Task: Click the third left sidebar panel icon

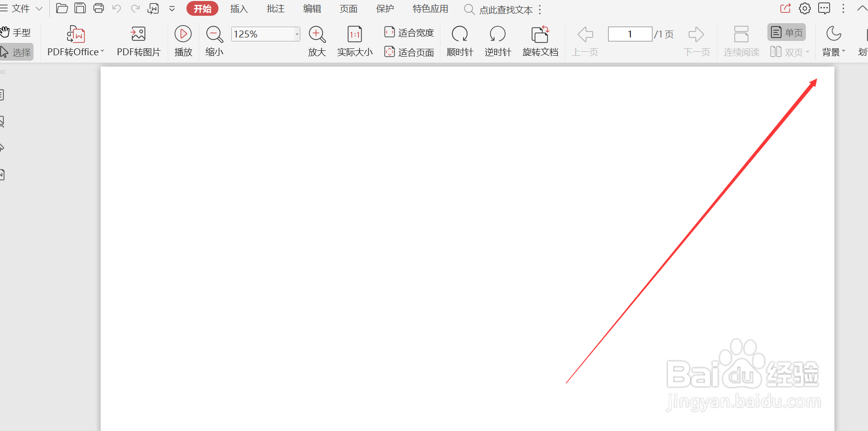Action: pos(2,148)
